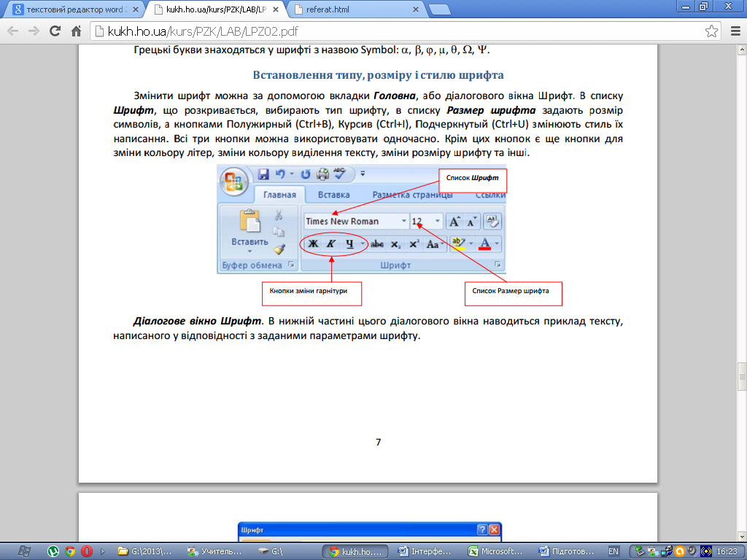This screenshot has height=560, width=747.
Task: Open the Times New Roman font dropdown
Action: tap(403, 221)
